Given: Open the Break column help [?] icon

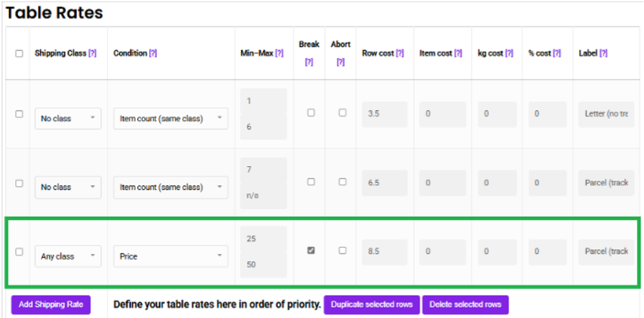Looking at the screenshot, I should click(309, 62).
